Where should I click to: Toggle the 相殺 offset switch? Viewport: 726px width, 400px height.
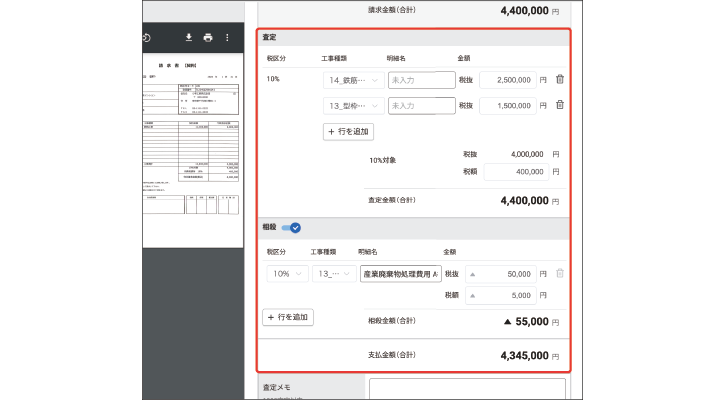pyautogui.click(x=291, y=227)
